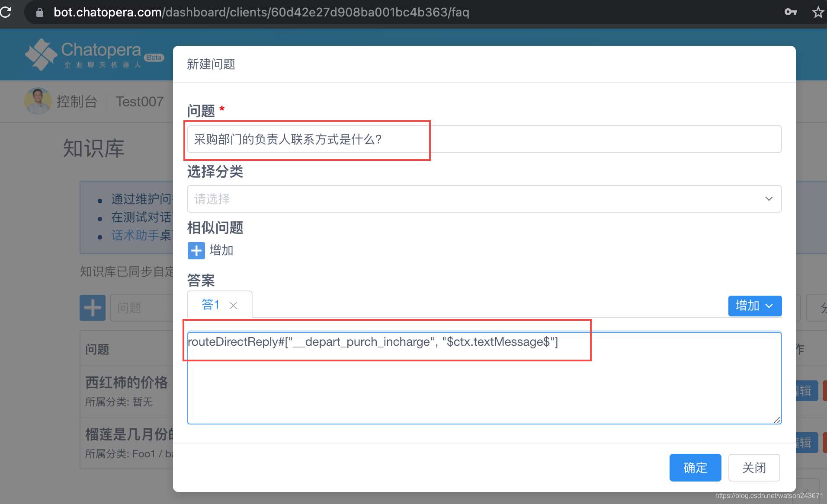Click the lock icon in address bar
The image size is (827, 504).
point(40,13)
